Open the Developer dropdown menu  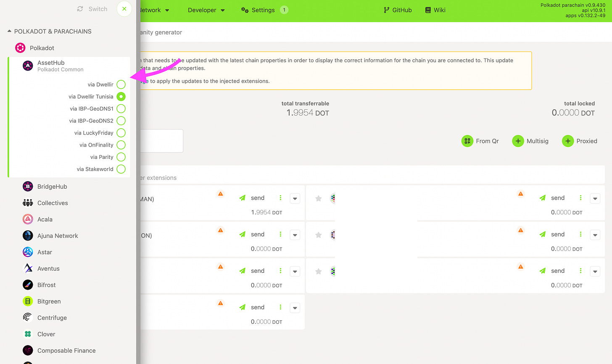[x=206, y=10]
